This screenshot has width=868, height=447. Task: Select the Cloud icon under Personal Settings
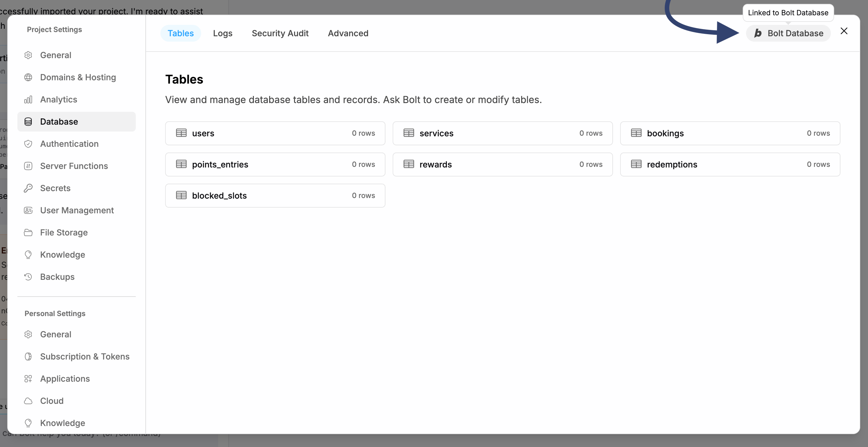point(28,401)
